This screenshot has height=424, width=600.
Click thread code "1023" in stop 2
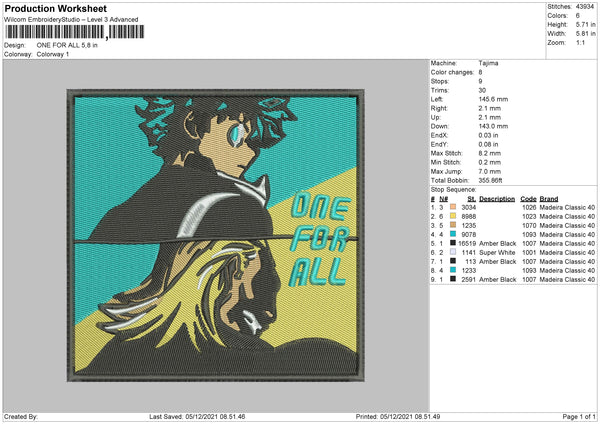pyautogui.click(x=529, y=216)
